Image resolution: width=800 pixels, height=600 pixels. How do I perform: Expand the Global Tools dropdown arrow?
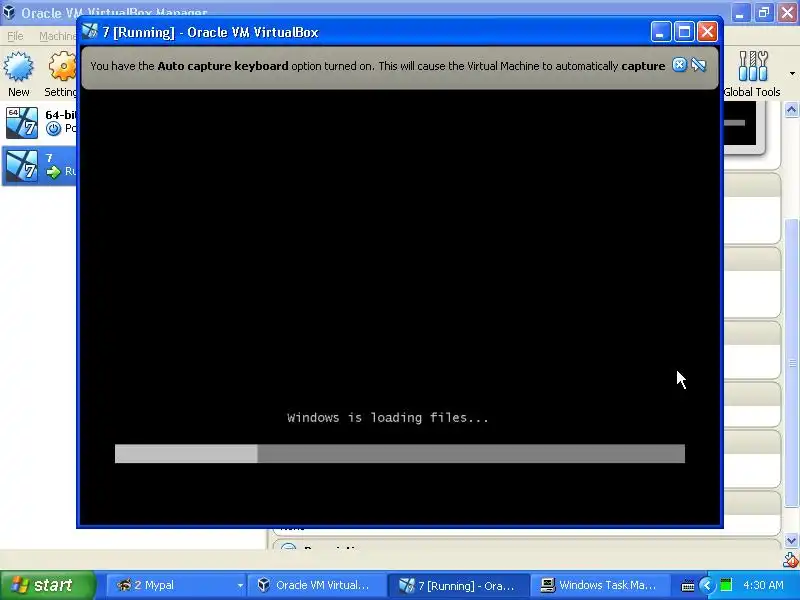pyautogui.click(x=792, y=73)
